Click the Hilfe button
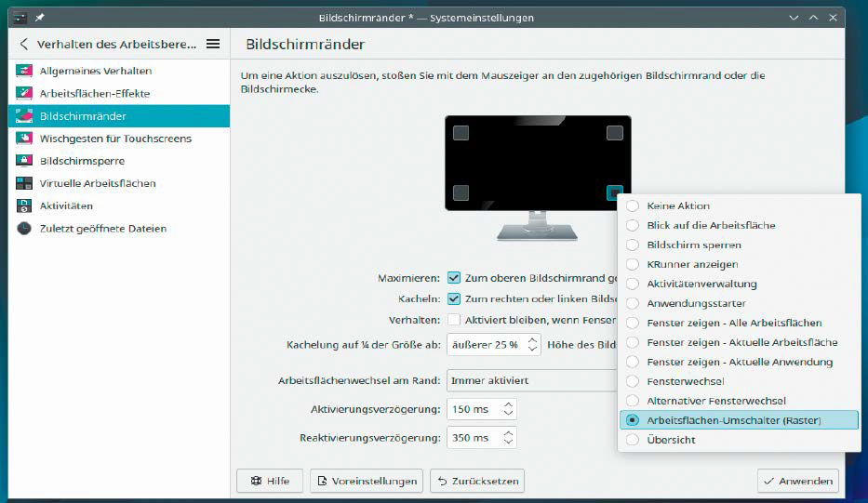The width and height of the screenshot is (868, 503). [x=270, y=481]
